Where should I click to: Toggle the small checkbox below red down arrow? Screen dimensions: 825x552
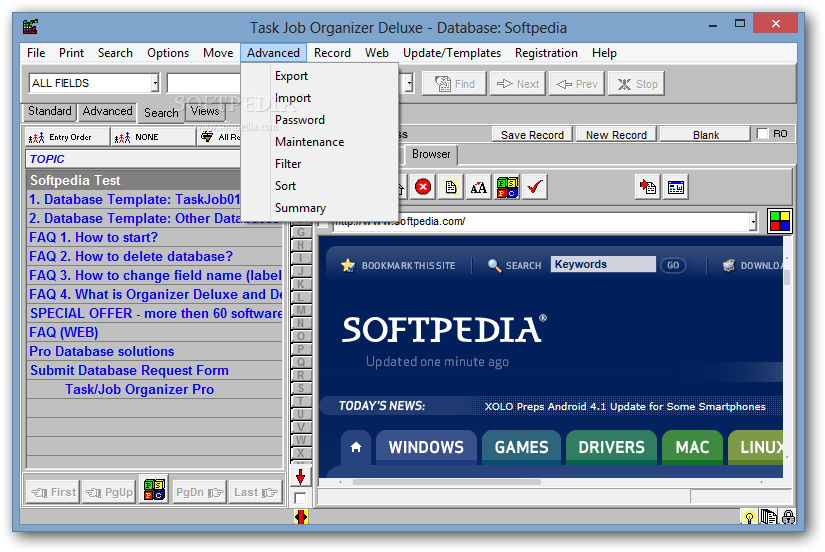click(x=300, y=498)
